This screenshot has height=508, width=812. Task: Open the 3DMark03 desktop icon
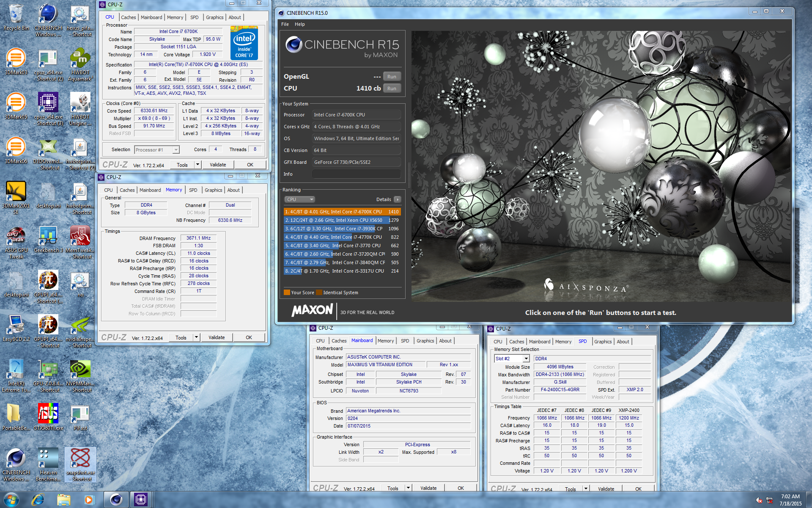click(16, 61)
